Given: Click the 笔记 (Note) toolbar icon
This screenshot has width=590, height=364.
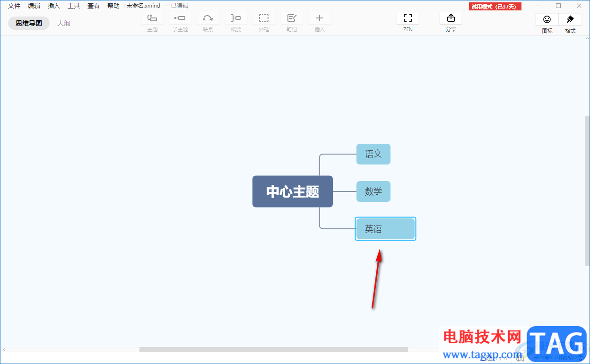Looking at the screenshot, I should [292, 18].
